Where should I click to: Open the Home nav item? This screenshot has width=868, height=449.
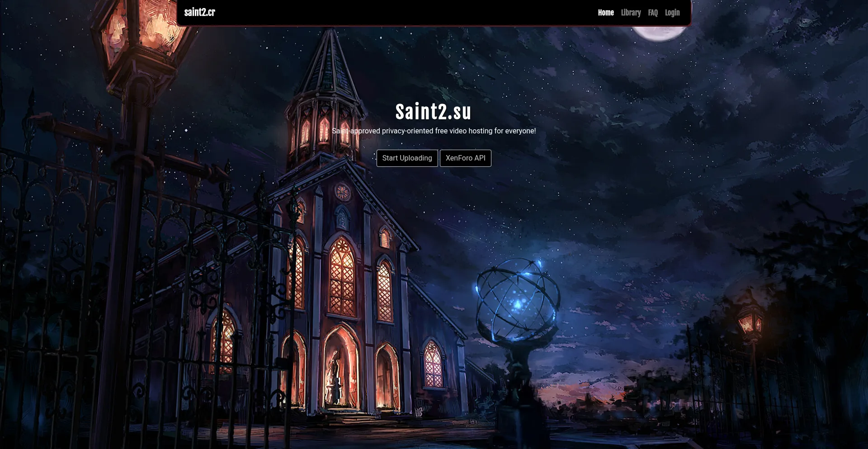pos(605,13)
